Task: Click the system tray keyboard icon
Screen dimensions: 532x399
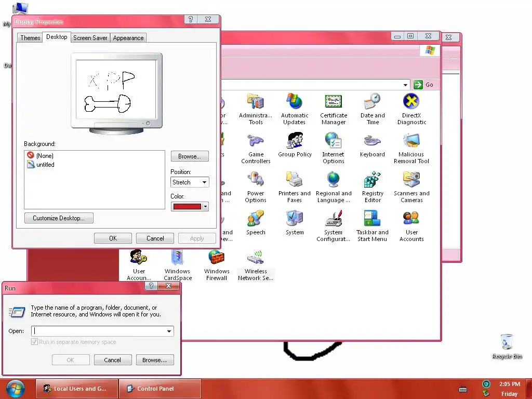Action: coord(463,389)
